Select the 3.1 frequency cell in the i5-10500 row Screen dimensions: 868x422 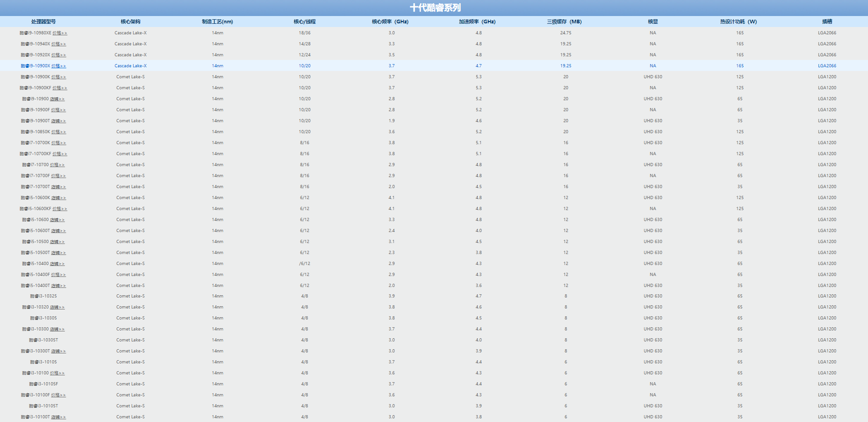tap(392, 242)
